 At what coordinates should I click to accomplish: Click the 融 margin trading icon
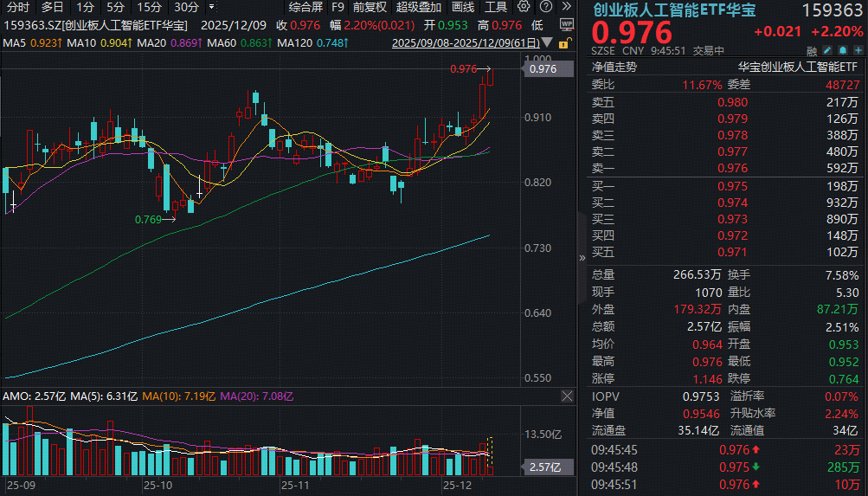pyautogui.click(x=810, y=51)
